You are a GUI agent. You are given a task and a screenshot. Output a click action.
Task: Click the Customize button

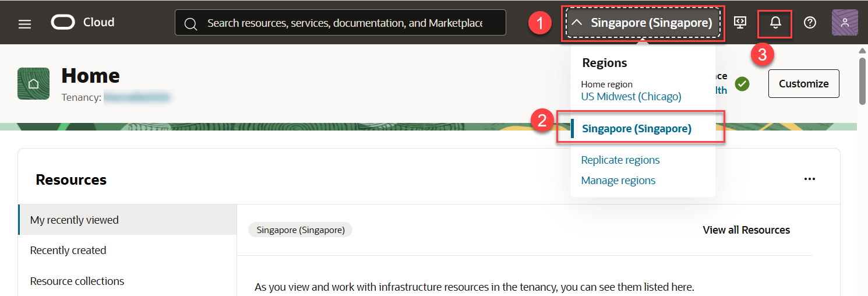pyautogui.click(x=803, y=84)
